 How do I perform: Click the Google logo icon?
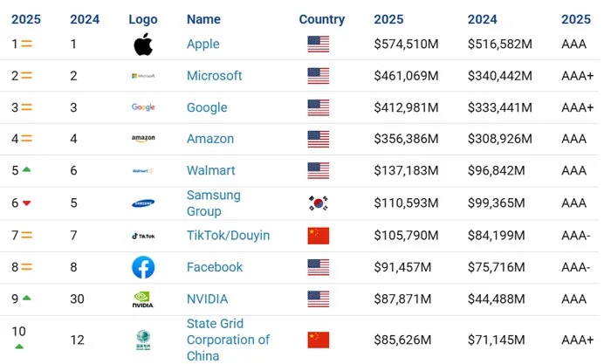[x=143, y=107]
